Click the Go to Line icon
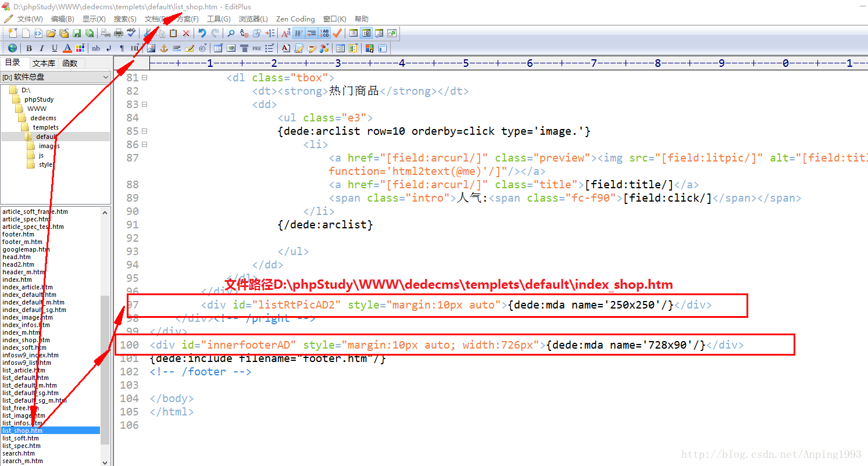The height and width of the screenshot is (466, 868). coord(270,33)
